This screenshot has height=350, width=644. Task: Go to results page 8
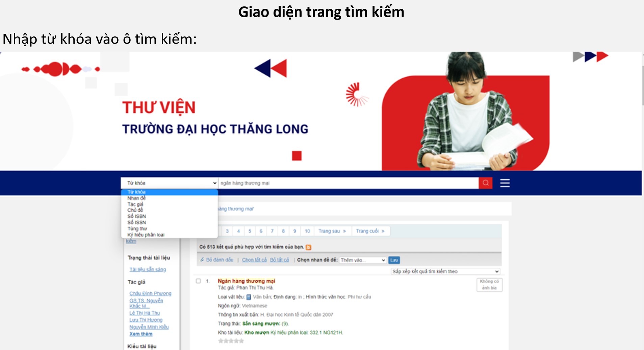[283, 231]
